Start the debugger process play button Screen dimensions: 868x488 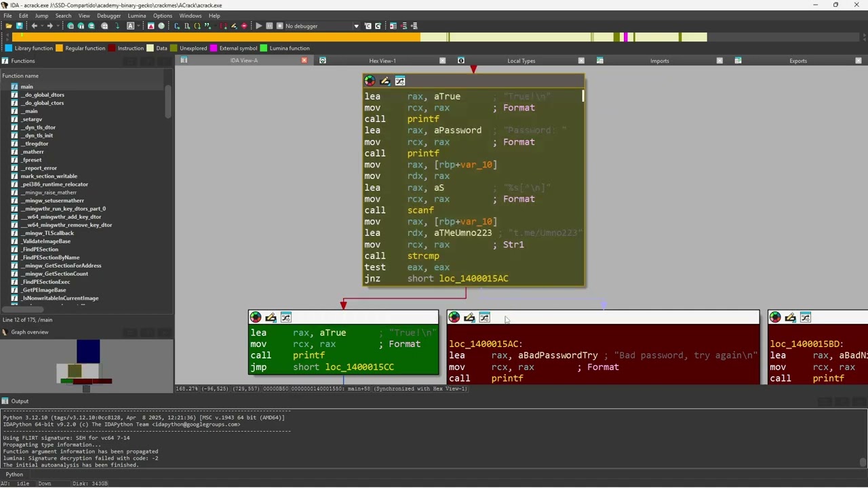258,26
